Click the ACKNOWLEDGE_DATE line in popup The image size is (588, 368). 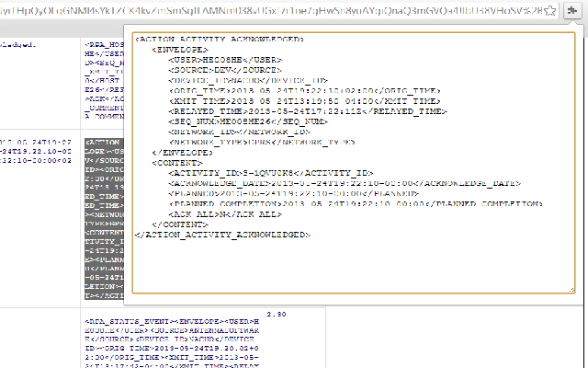click(345, 183)
